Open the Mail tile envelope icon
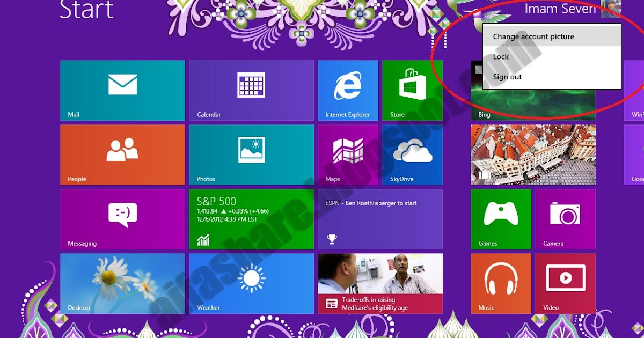The width and height of the screenshot is (644, 338). pos(122,85)
